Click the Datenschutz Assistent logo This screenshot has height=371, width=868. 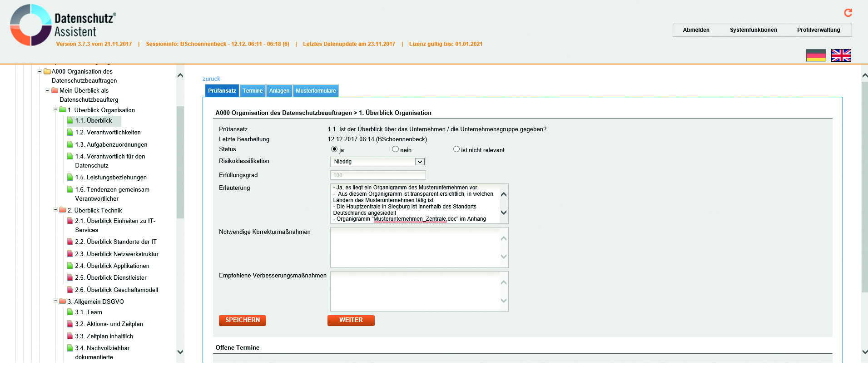(64, 25)
